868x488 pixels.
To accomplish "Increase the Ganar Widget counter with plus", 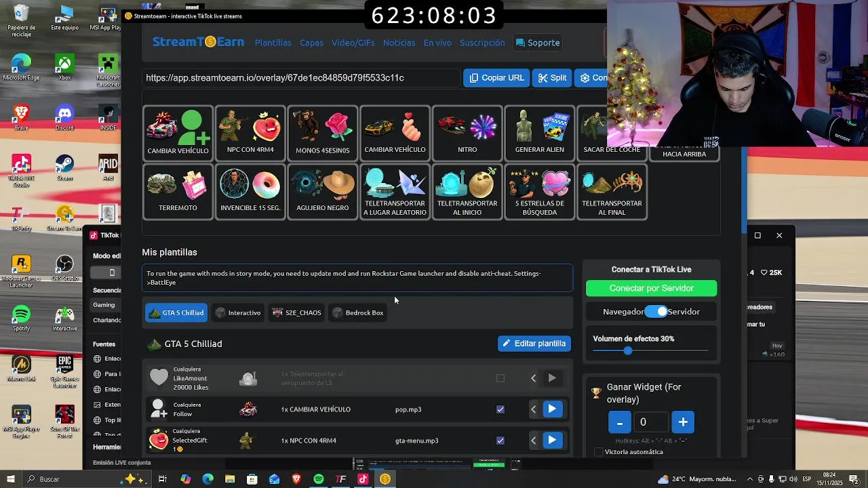I will coord(683,422).
